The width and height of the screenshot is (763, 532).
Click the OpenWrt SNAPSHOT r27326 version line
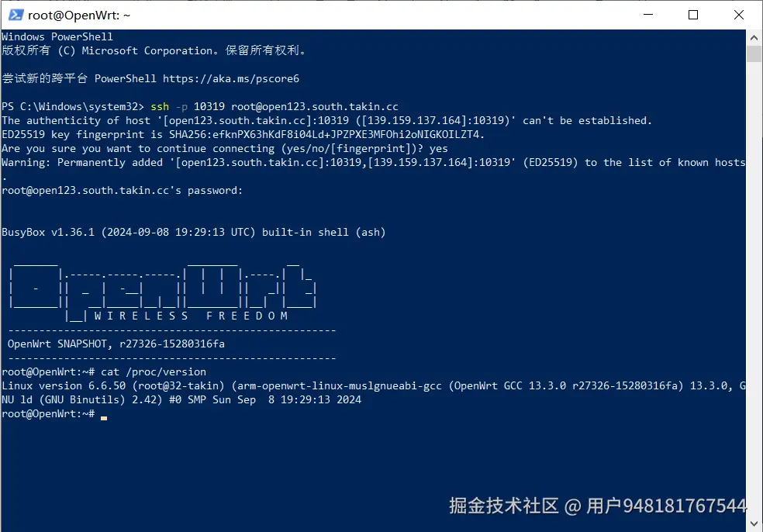pos(116,344)
